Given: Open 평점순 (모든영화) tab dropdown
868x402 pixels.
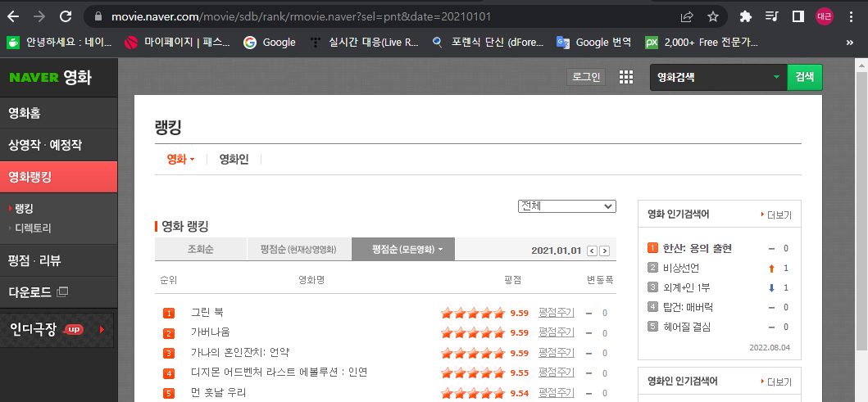Looking at the screenshot, I should (x=403, y=250).
